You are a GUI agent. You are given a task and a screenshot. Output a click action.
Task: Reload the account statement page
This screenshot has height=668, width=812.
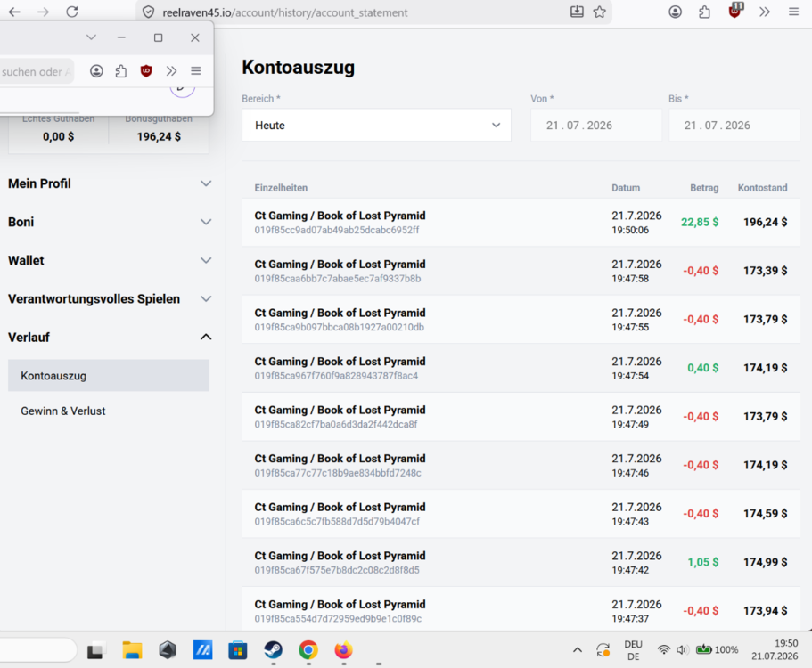point(72,12)
